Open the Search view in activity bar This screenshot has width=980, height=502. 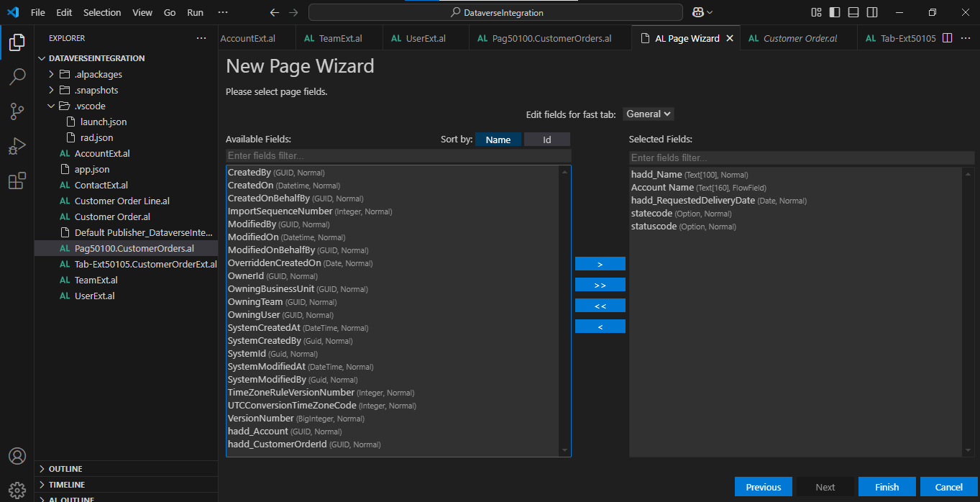pos(17,76)
